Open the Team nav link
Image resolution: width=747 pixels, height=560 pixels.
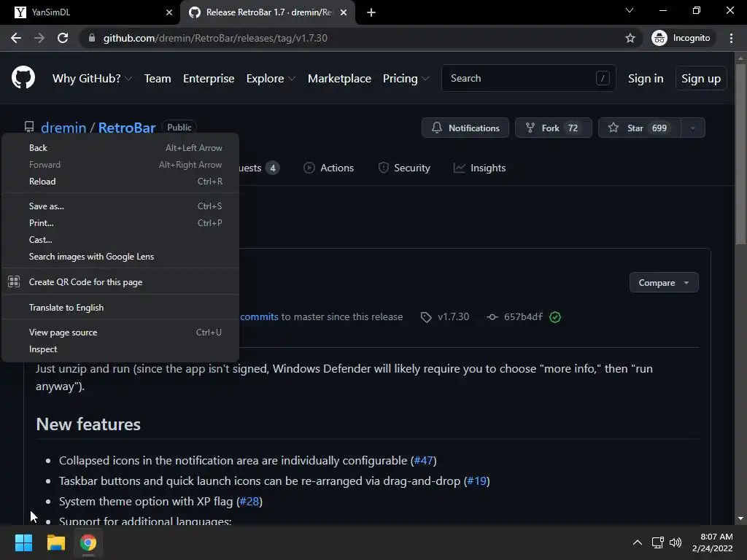point(158,79)
